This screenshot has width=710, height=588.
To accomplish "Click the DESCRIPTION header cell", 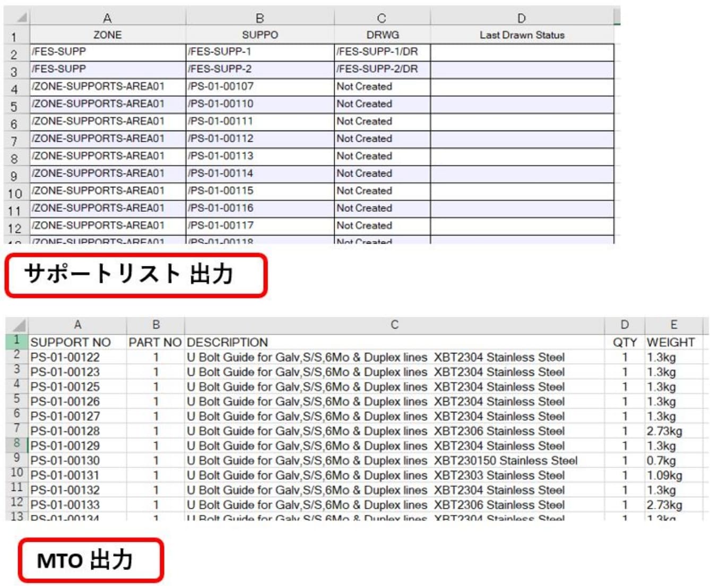I will 394,342.
